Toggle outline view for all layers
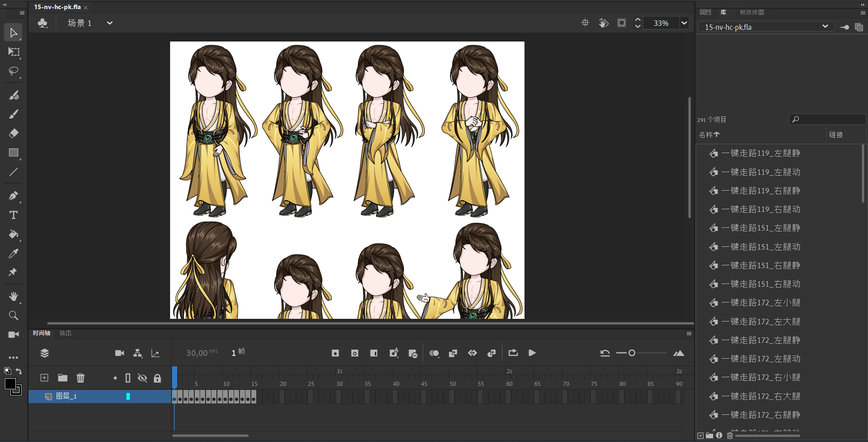Viewport: 868px width, 442px height. [x=128, y=378]
